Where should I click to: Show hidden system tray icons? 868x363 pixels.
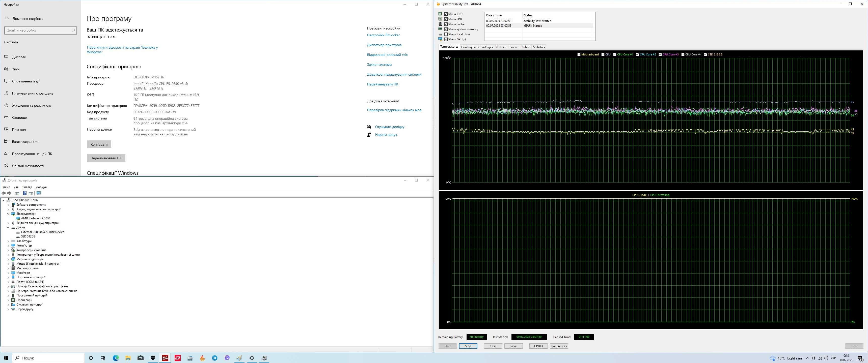(807, 358)
